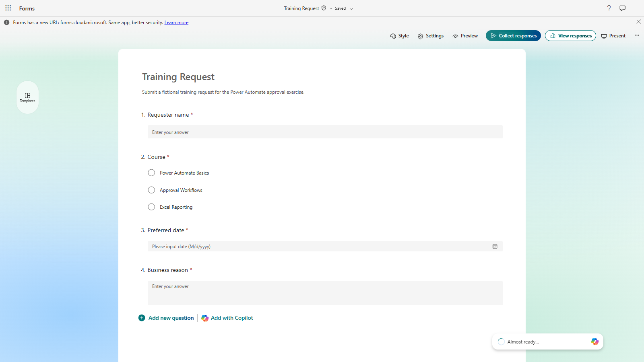Select the form description text

pyautogui.click(x=223, y=92)
